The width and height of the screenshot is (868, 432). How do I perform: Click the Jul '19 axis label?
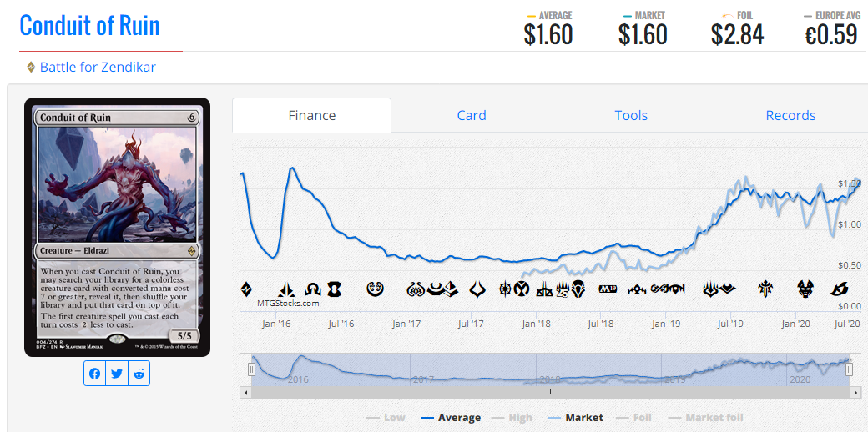point(730,323)
